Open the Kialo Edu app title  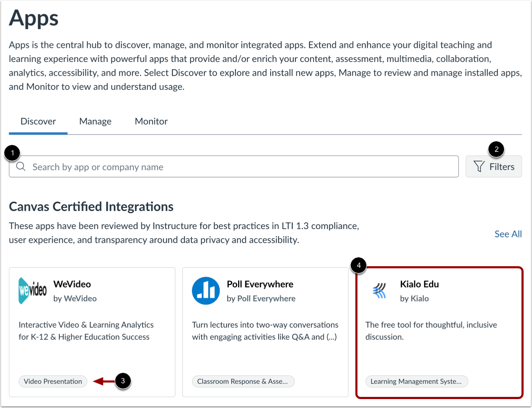coord(420,284)
